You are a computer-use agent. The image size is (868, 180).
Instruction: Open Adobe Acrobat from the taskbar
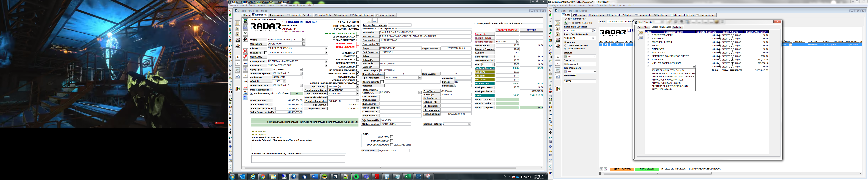click(x=377, y=177)
